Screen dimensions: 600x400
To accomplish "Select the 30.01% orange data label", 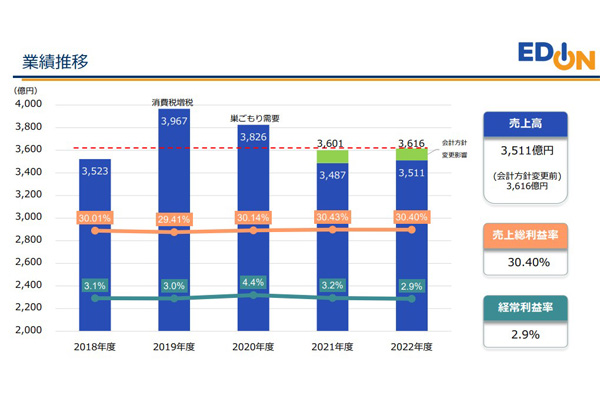I will [96, 219].
